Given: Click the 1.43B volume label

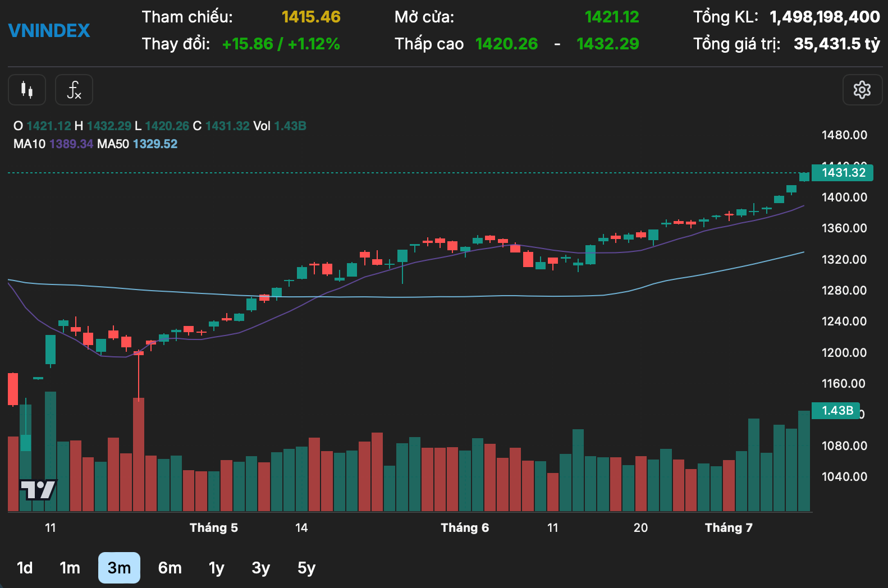Looking at the screenshot, I should coord(837,411).
